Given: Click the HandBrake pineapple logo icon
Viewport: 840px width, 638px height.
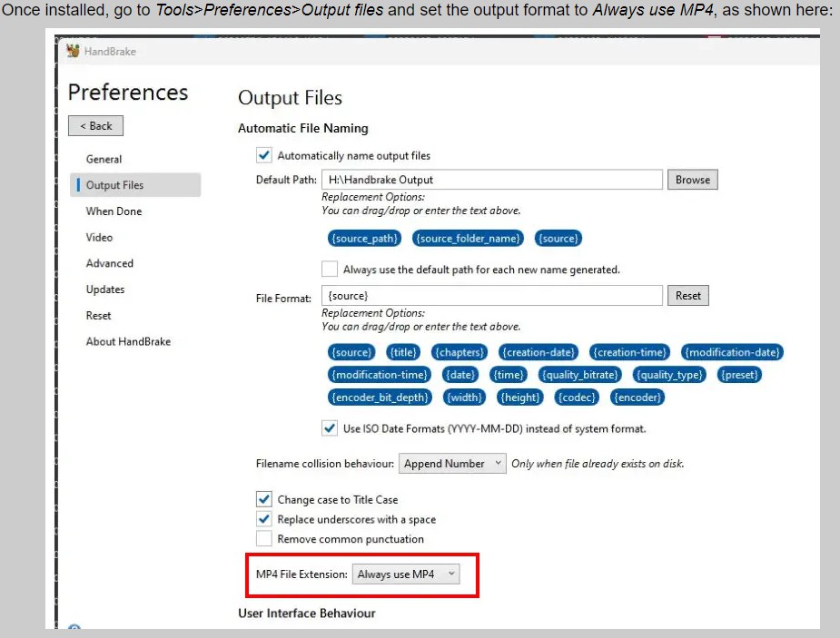Looking at the screenshot, I should coord(73,51).
